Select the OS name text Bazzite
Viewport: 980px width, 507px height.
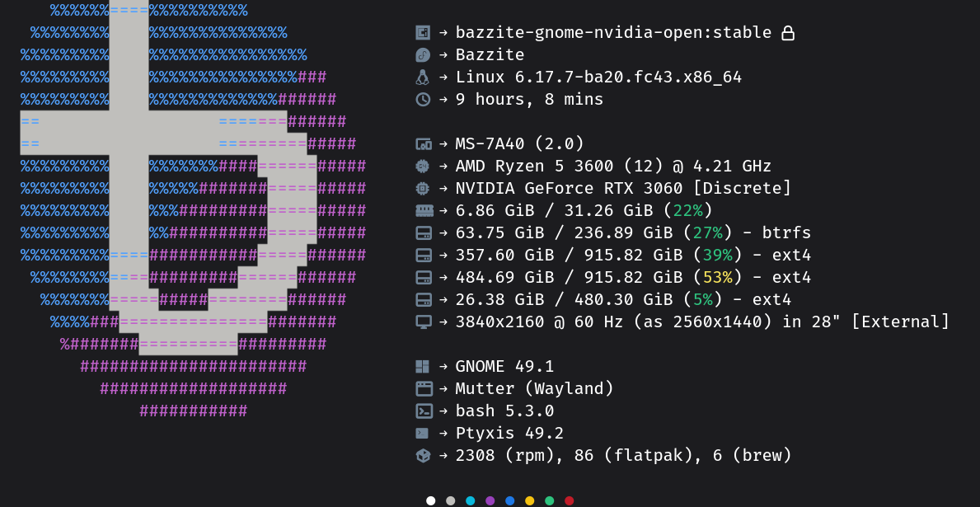pyautogui.click(x=490, y=55)
